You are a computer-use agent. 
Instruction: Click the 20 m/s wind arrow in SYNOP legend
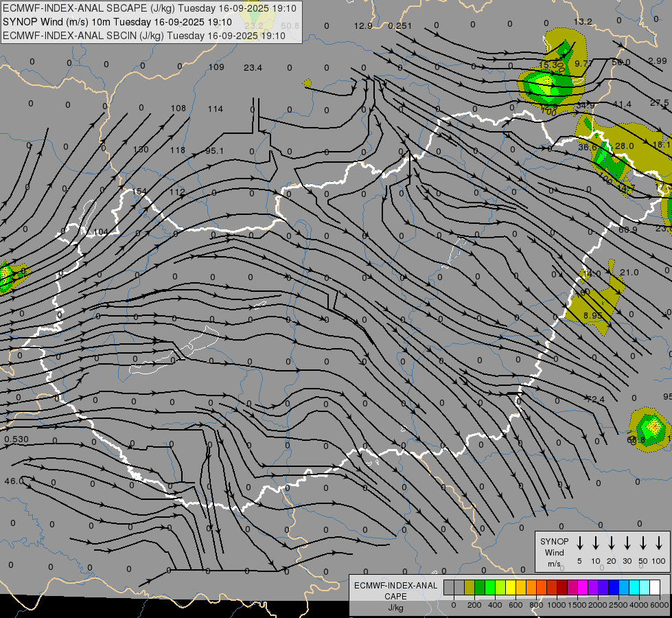pos(611,543)
